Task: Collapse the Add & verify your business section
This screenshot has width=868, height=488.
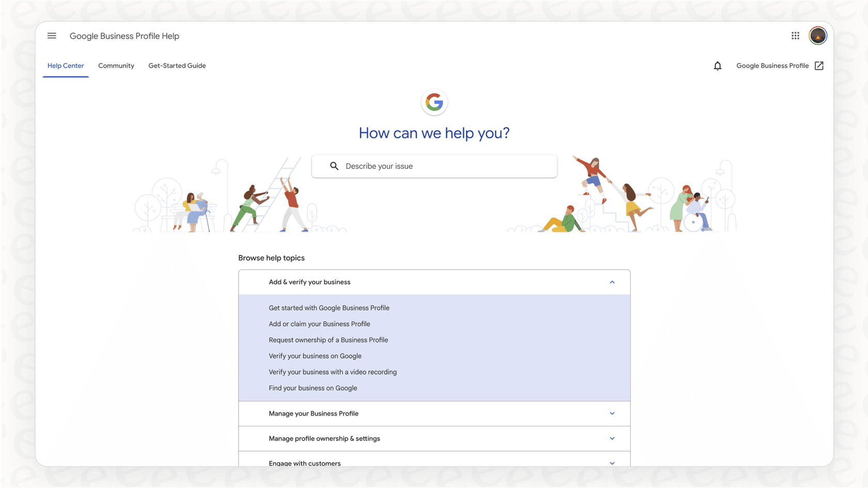Action: click(612, 282)
